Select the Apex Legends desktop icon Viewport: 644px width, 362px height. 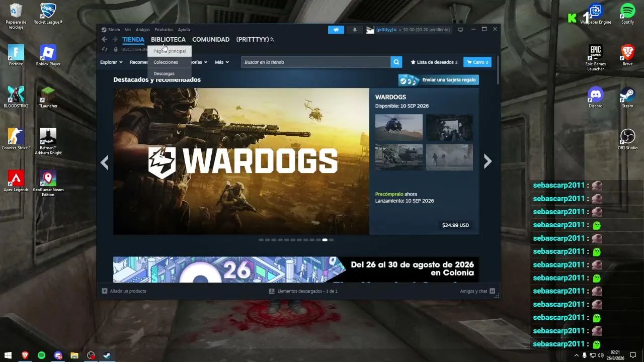coord(16,181)
